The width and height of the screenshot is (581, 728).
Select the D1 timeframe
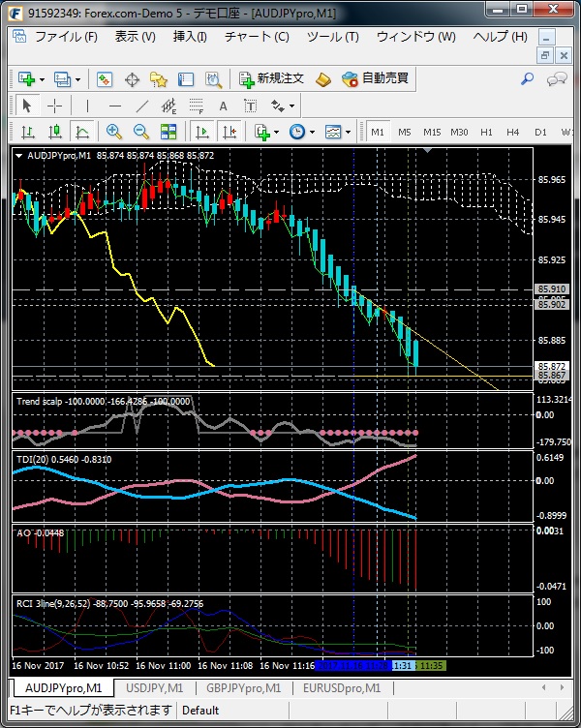pyautogui.click(x=540, y=133)
